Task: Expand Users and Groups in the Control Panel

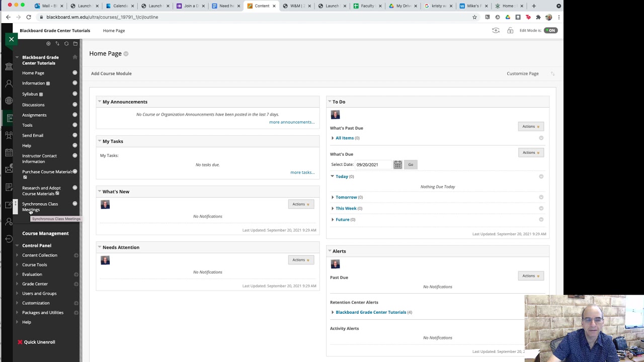Action: 17,293
